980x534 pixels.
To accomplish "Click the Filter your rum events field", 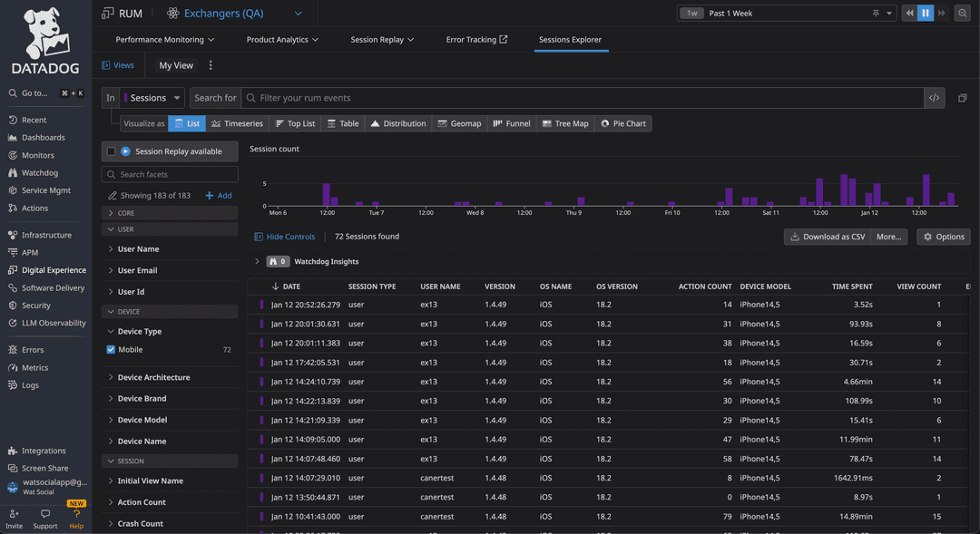I will point(583,98).
